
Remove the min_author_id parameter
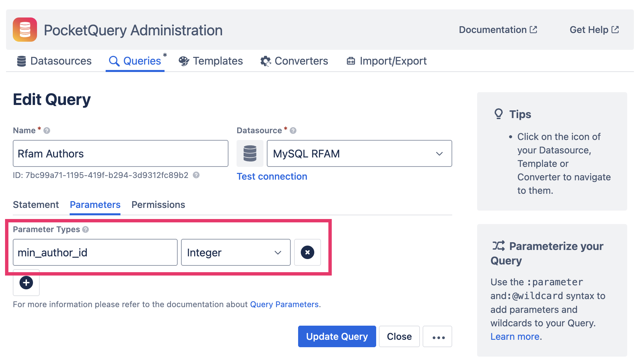point(307,252)
